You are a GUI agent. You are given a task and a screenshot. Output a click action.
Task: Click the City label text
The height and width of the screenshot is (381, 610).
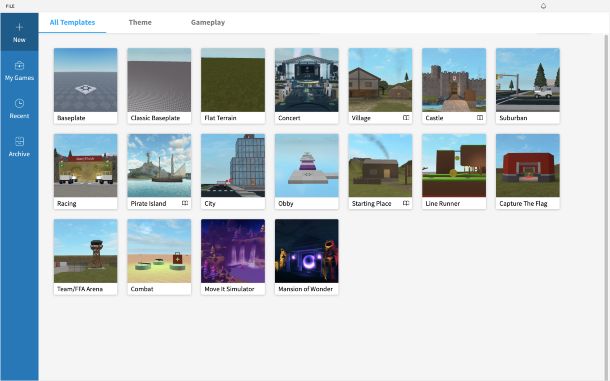(210, 204)
